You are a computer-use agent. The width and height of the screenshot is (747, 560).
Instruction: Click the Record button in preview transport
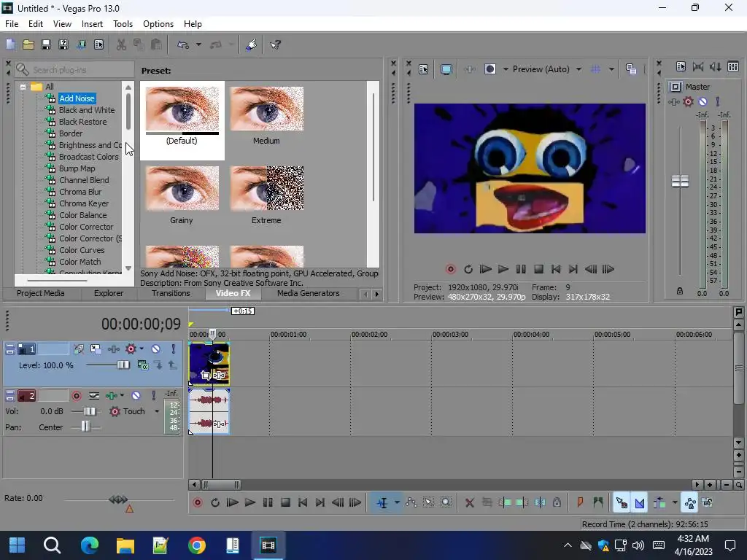coord(450,269)
